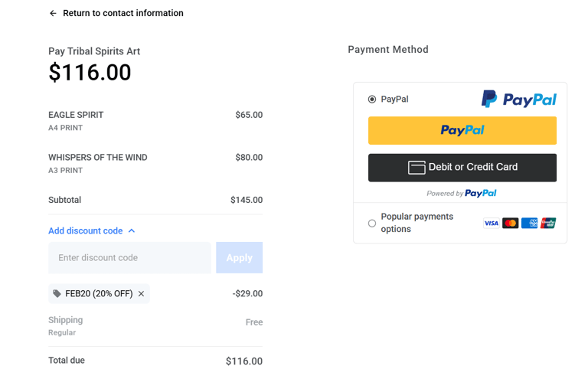Focus the Enter discount code field
Image resolution: width=588 pixels, height=379 pixels.
click(x=129, y=258)
